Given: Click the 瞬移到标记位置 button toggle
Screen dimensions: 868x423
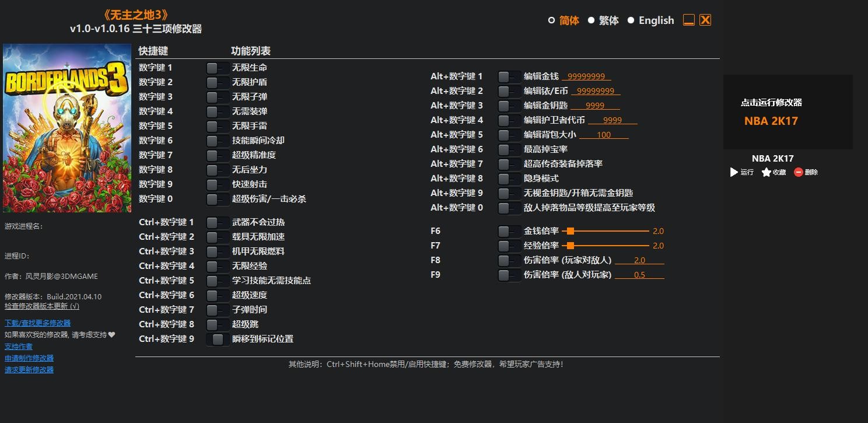Looking at the screenshot, I should 218,339.
